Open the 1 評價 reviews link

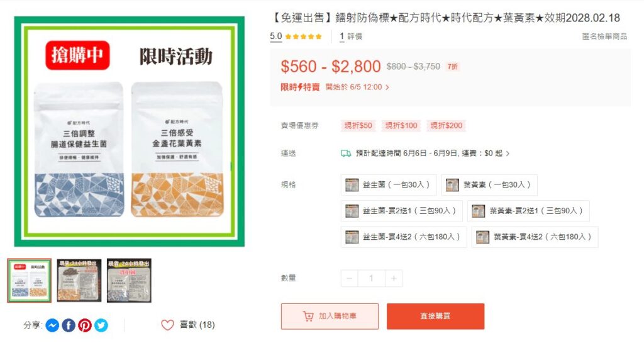pos(351,37)
